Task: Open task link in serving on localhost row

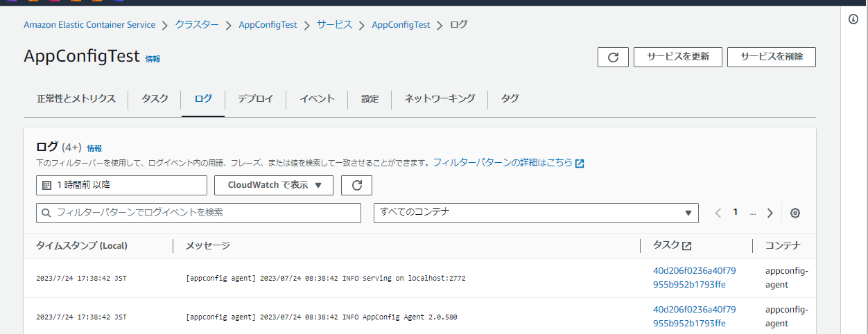Action: click(x=695, y=278)
